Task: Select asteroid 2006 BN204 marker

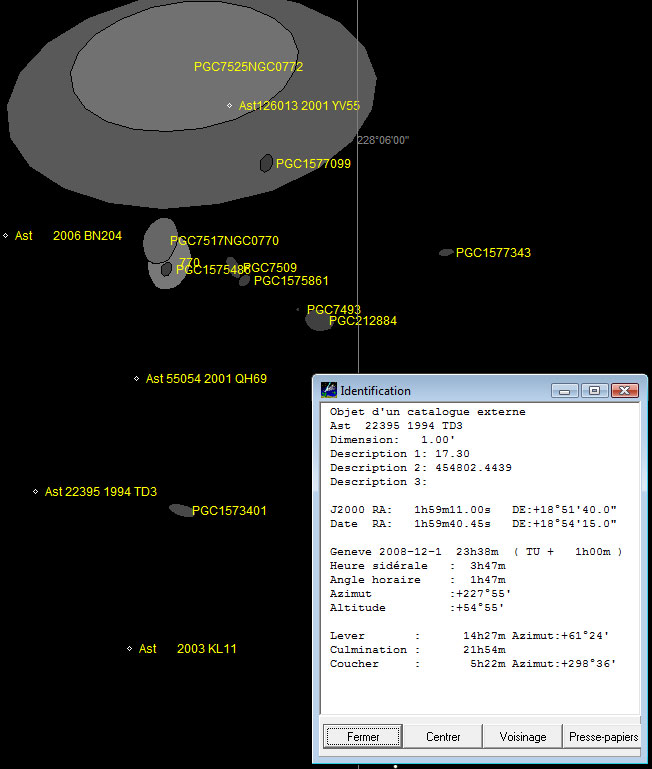Action: click(x=6, y=236)
